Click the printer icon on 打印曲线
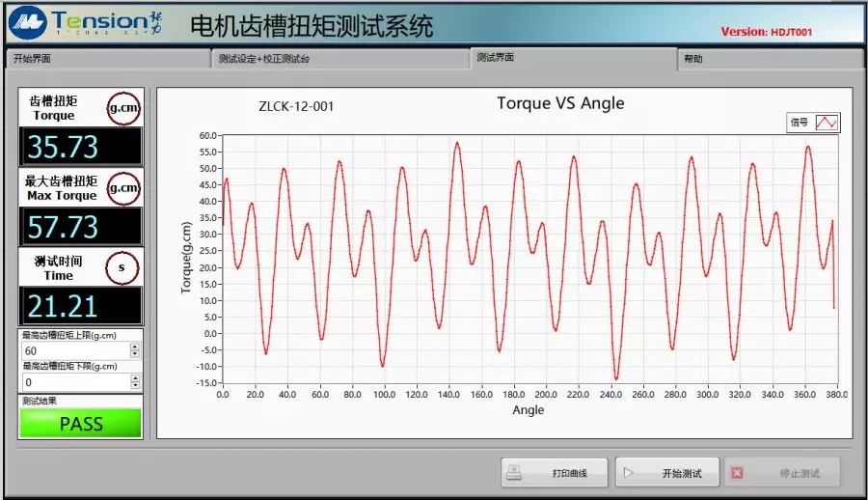Screen dimensions: 868x500 coord(515,473)
